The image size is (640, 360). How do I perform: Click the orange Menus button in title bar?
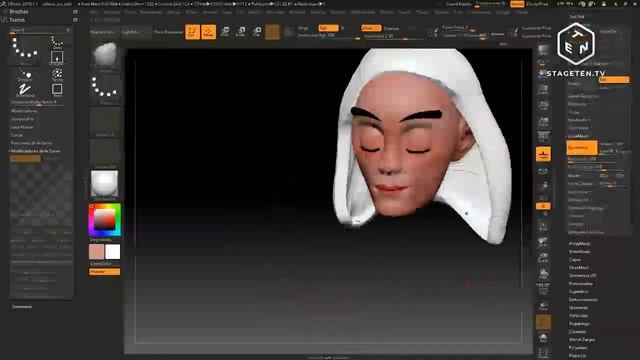click(517, 4)
